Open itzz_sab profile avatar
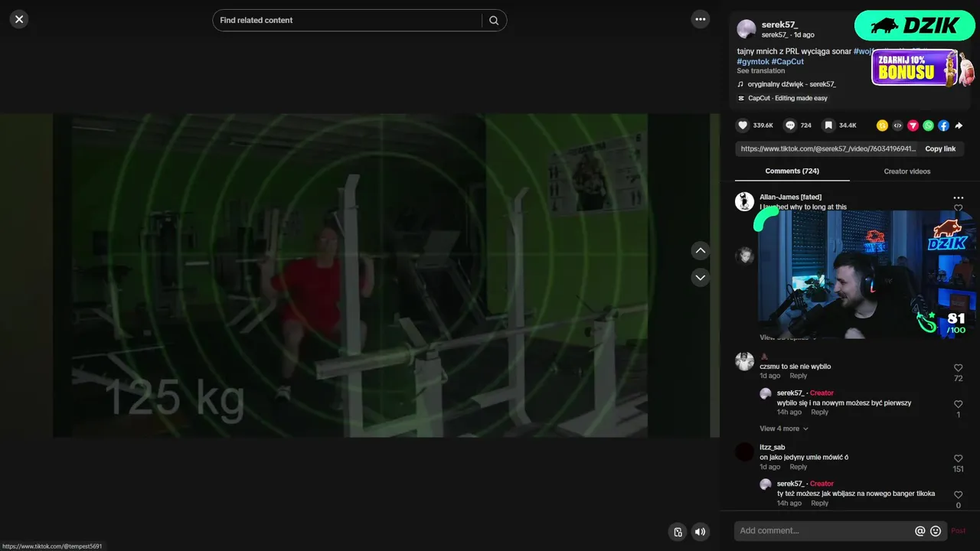980x551 pixels. coord(744,452)
